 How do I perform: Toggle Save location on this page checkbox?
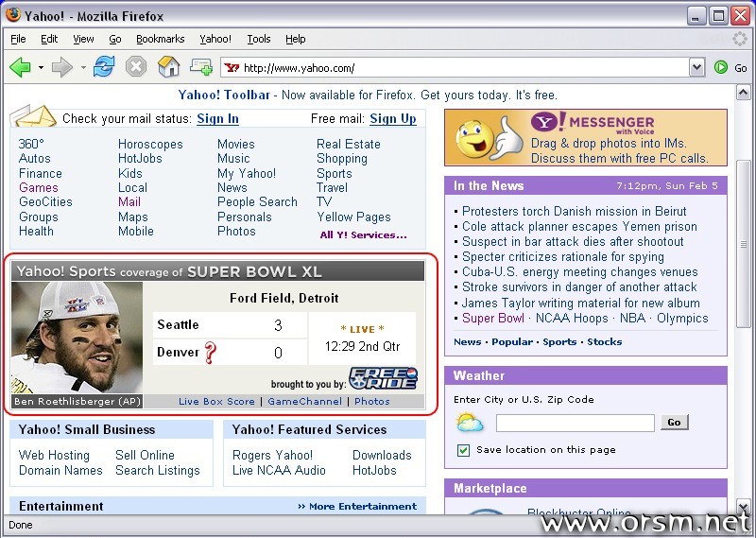point(463,450)
